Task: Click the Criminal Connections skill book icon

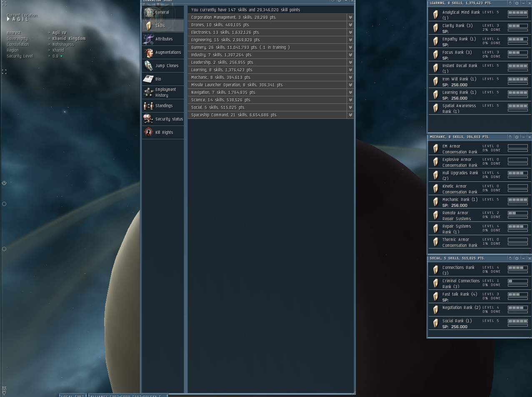Action: [x=436, y=283]
